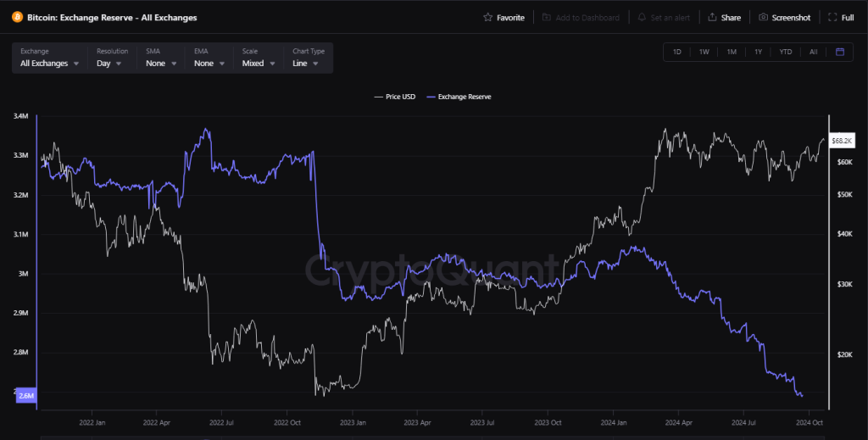Toggle Price USD series in legend
The width and height of the screenshot is (868, 440).
click(394, 97)
